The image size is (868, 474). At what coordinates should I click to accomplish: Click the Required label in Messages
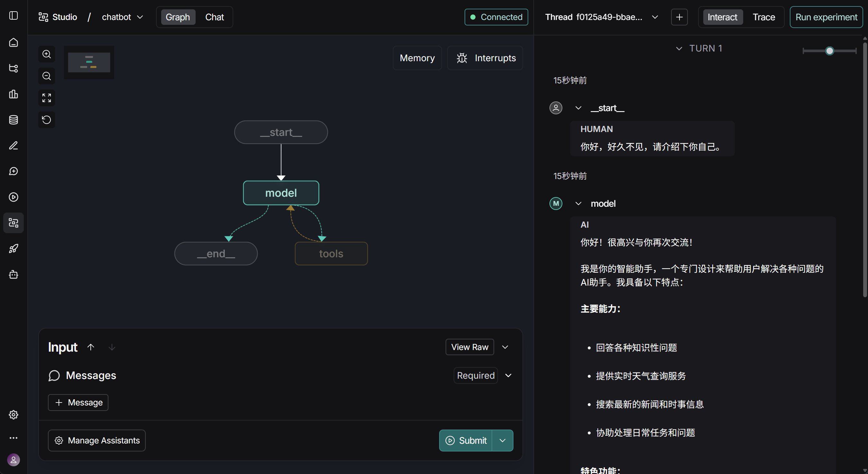point(476,375)
